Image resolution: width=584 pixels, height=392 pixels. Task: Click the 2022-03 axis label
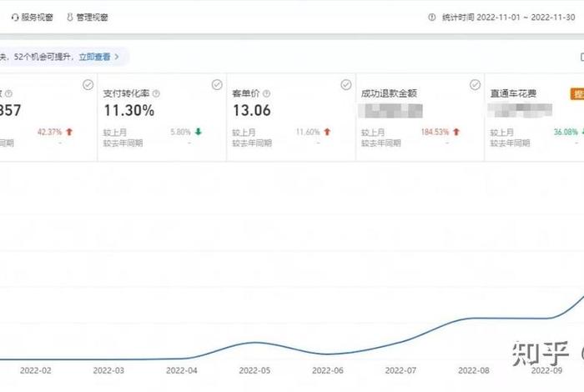(x=108, y=371)
